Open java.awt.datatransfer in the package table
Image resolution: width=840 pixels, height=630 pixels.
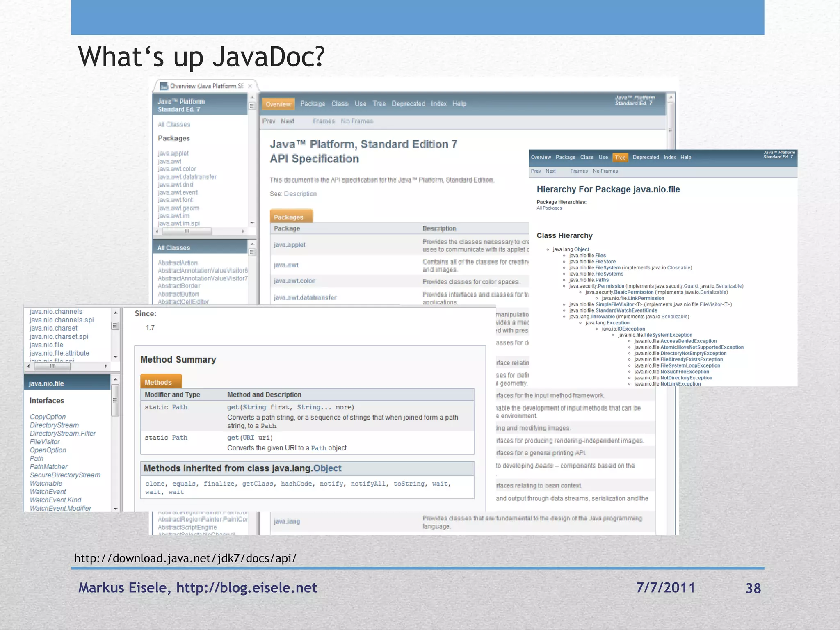(305, 297)
